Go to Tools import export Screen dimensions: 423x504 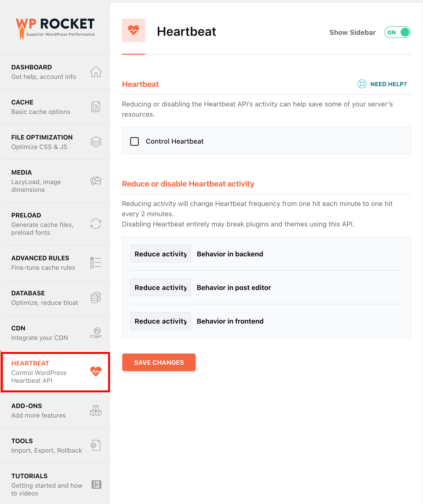pyautogui.click(x=55, y=446)
